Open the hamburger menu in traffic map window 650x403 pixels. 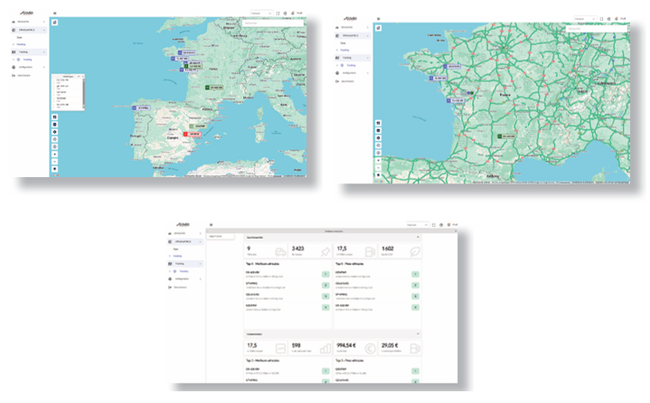[378, 19]
